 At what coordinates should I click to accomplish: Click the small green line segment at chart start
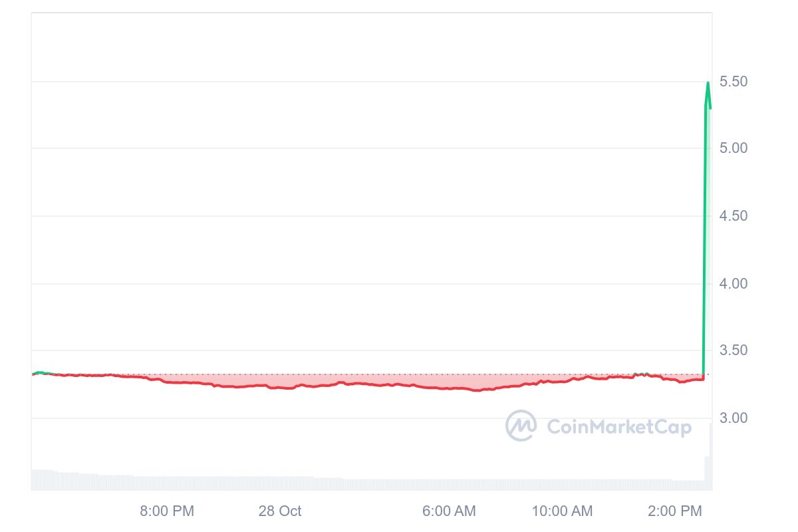click(x=39, y=372)
